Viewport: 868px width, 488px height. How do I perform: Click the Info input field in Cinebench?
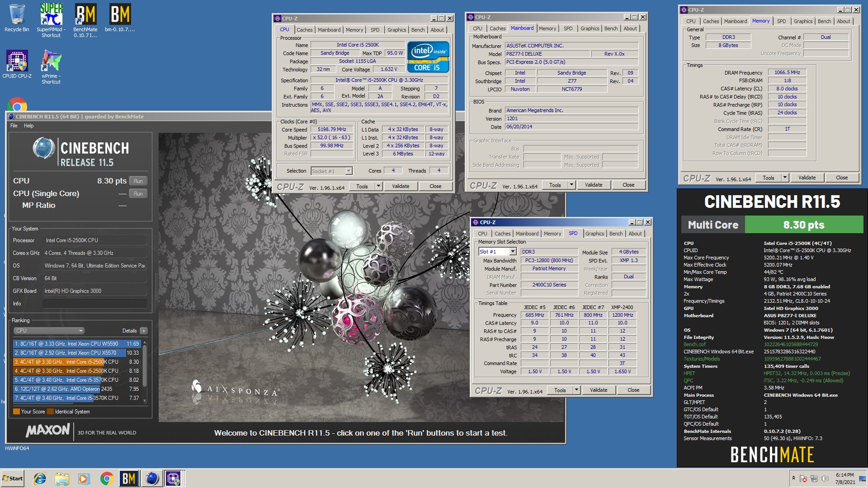95,304
